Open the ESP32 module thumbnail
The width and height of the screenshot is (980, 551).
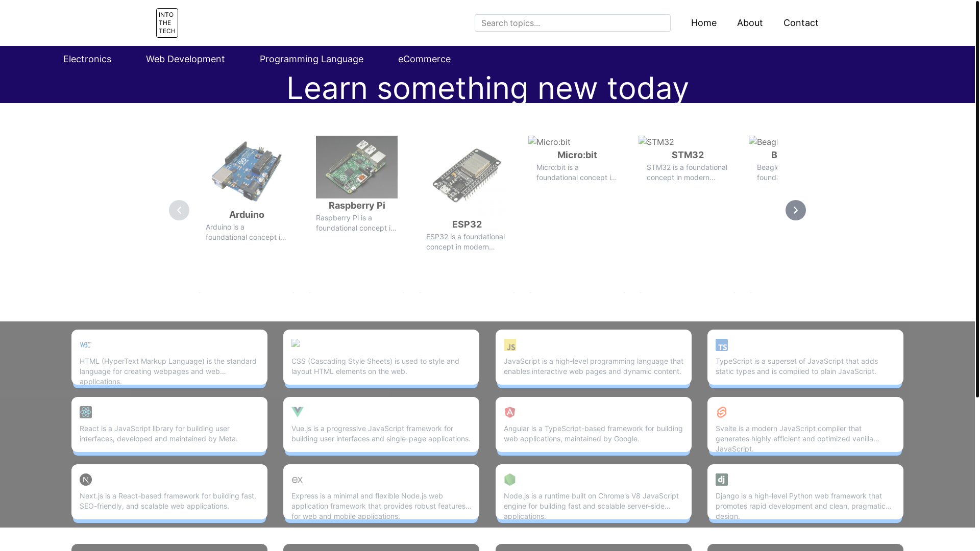tap(467, 176)
